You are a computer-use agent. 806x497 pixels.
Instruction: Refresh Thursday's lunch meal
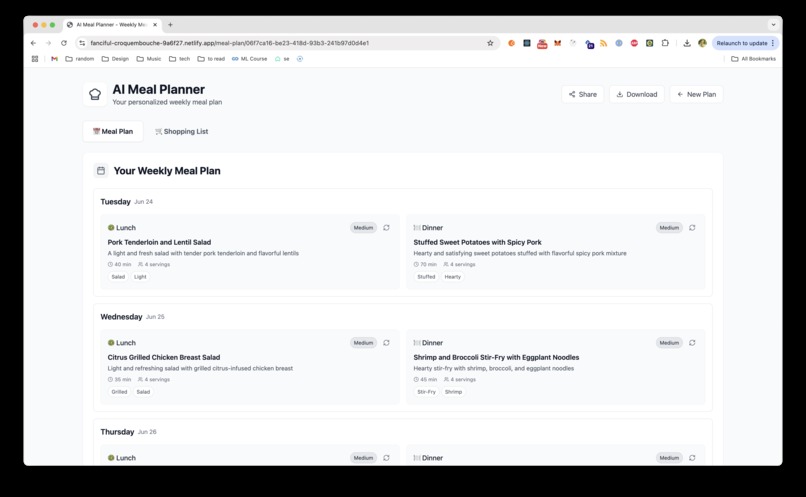point(386,458)
